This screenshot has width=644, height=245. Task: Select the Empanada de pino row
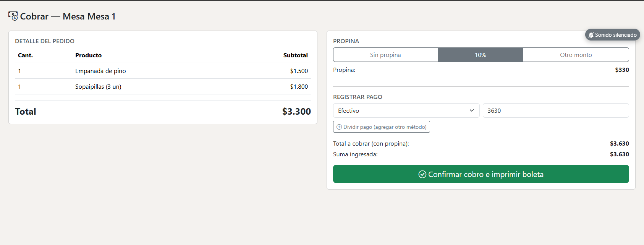163,71
